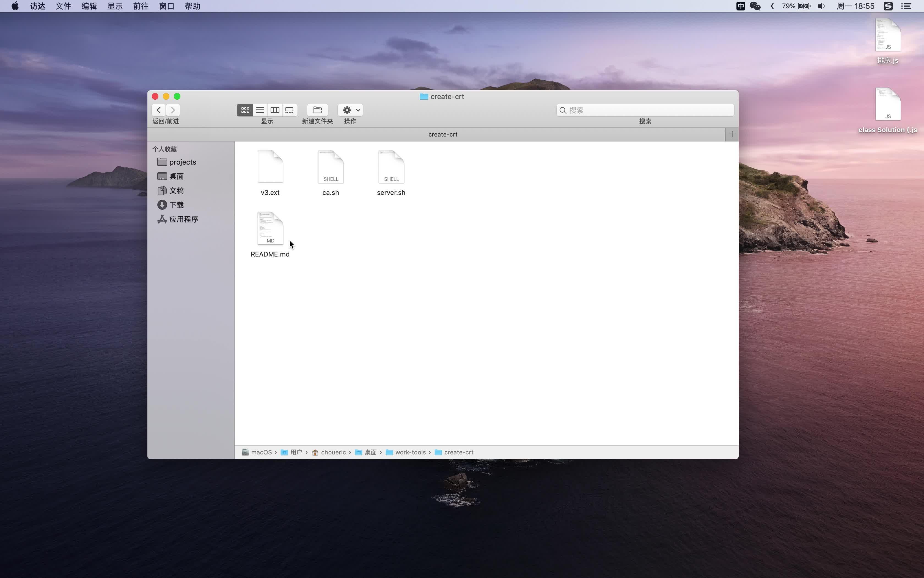924x578 pixels.
Task: Go forward with the right chevron button
Action: [173, 110]
